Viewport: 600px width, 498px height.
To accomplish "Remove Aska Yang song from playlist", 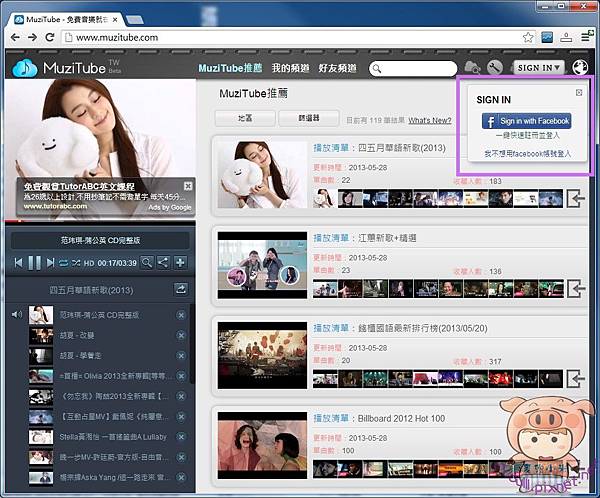I will point(181,477).
